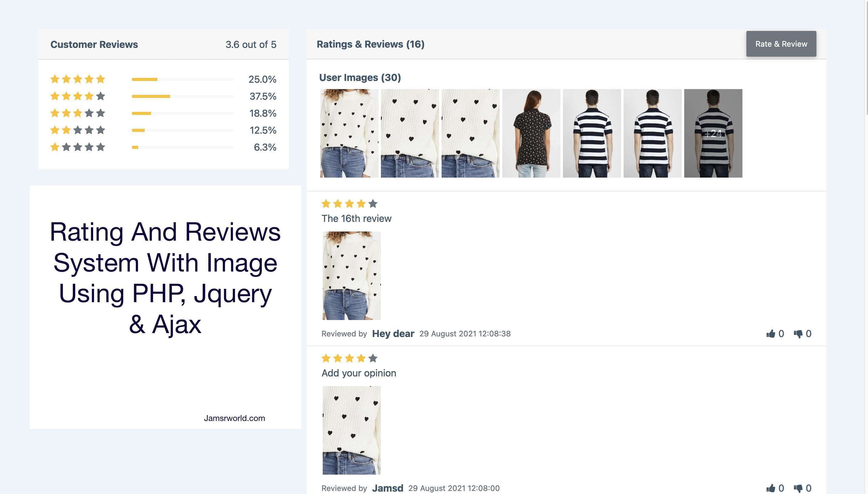
Task: Click reviewer name Hey dear
Action: (x=393, y=334)
